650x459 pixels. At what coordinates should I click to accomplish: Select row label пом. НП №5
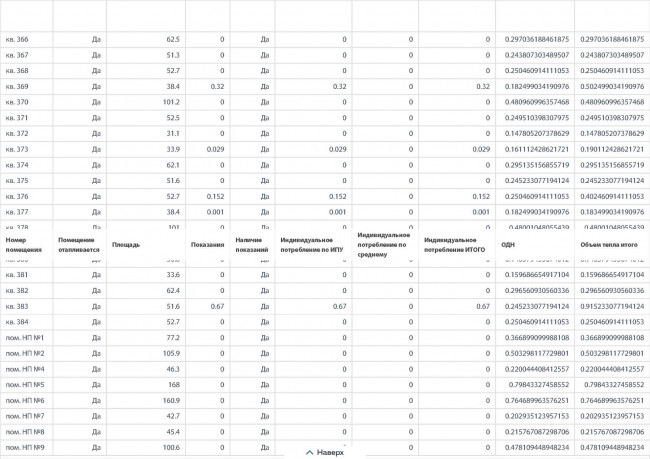point(25,385)
